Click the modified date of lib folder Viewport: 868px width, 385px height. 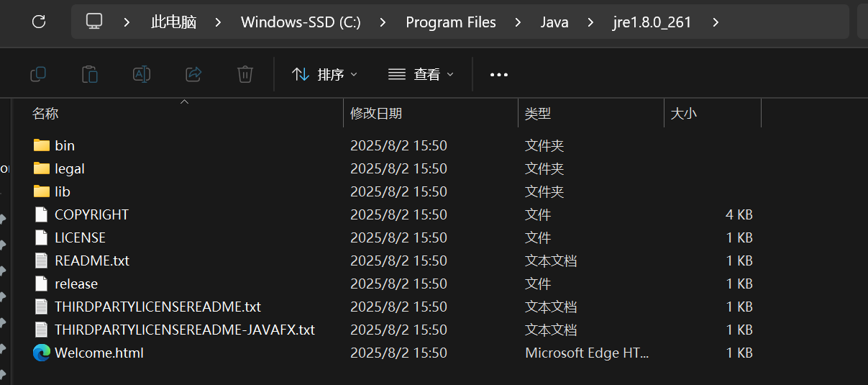point(398,191)
